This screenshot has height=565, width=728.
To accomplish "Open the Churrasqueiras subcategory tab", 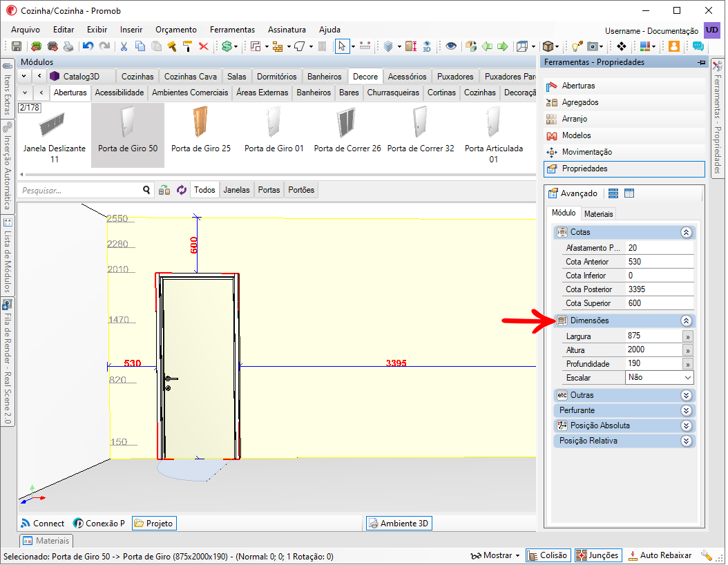I will pyautogui.click(x=393, y=93).
